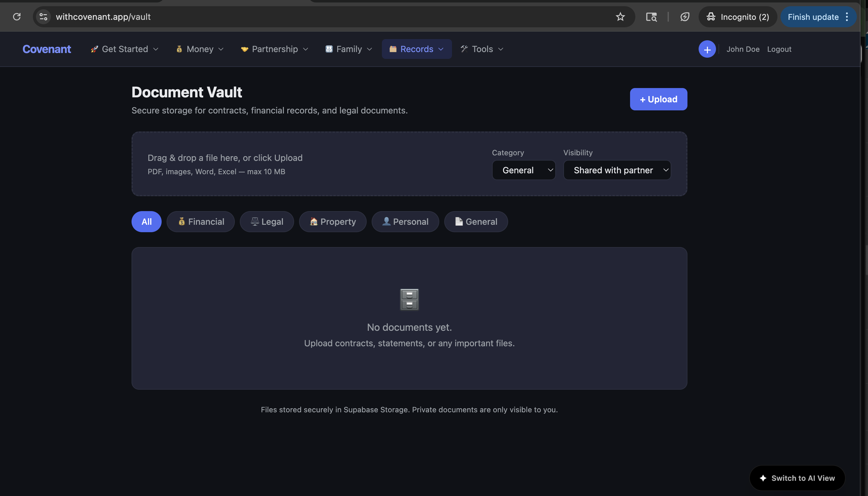
Task: Toggle the Financial document filter
Action: pos(200,221)
